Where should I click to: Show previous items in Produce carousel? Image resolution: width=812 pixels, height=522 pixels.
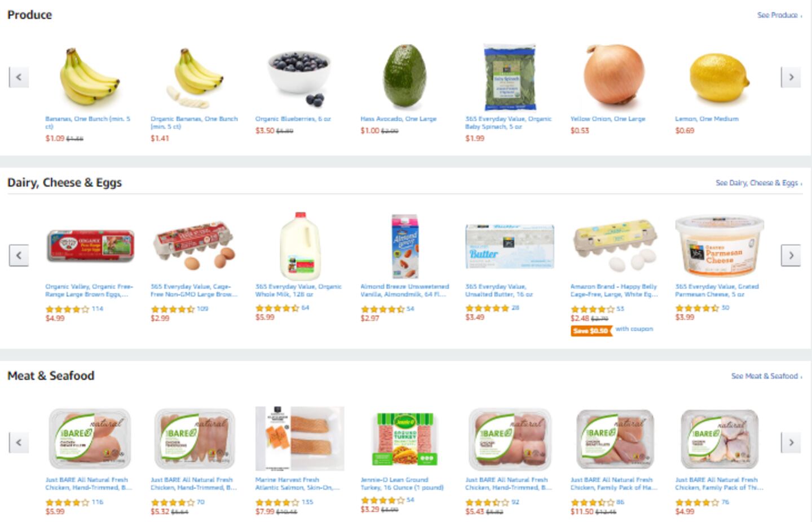19,77
